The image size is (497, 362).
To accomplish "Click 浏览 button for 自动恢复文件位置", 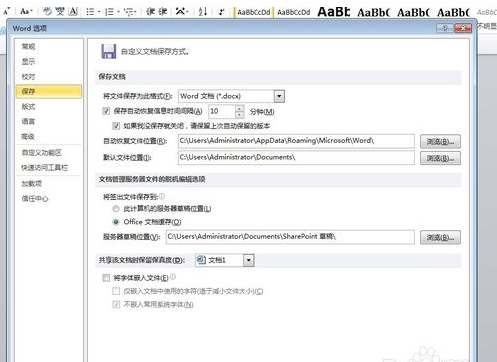I will tap(440, 142).
